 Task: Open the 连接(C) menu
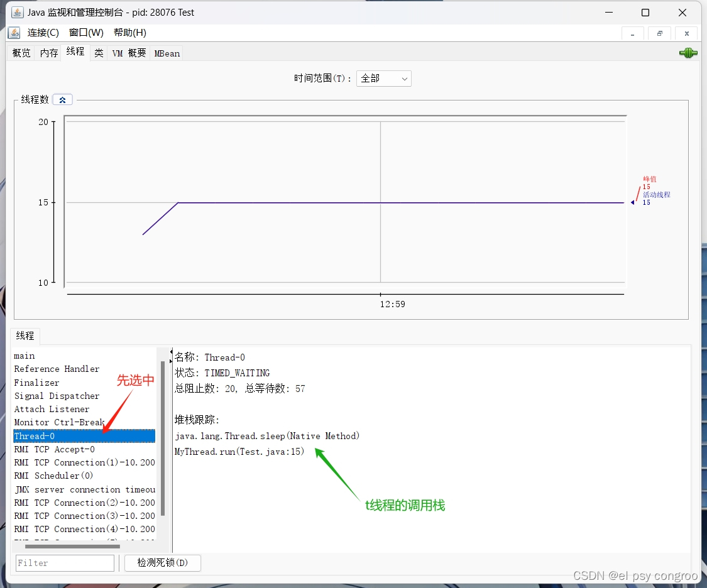click(43, 33)
